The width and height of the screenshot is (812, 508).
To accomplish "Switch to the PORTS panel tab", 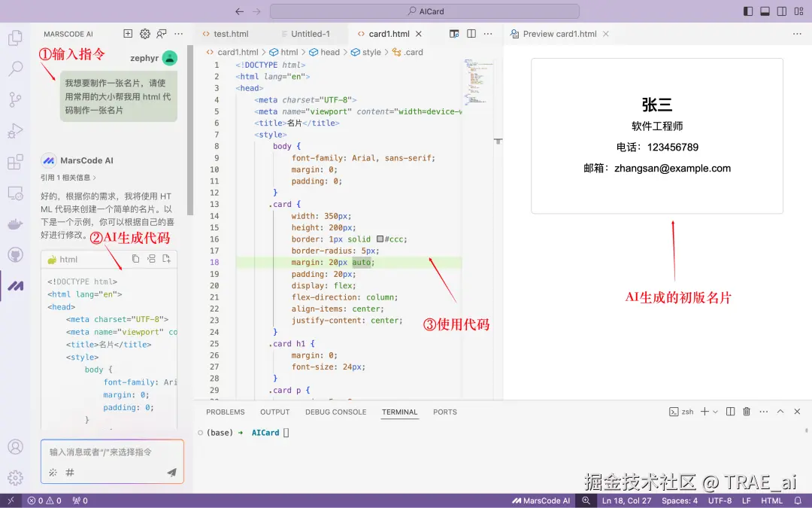I will tap(445, 412).
